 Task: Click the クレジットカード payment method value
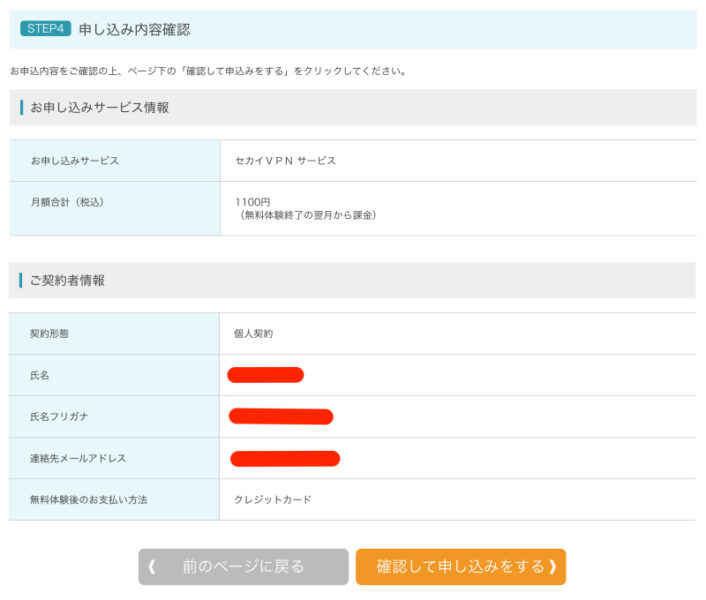tap(272, 499)
